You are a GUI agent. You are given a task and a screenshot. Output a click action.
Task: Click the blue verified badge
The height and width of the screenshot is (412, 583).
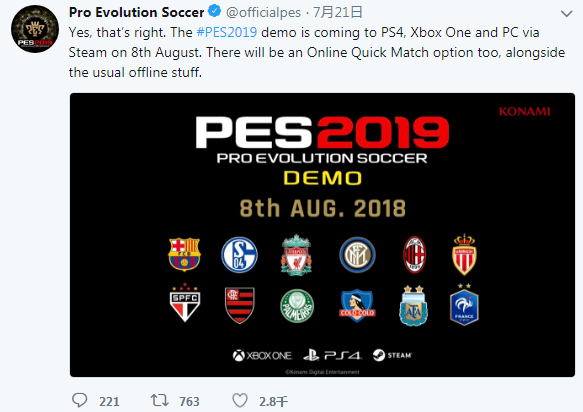(x=215, y=11)
